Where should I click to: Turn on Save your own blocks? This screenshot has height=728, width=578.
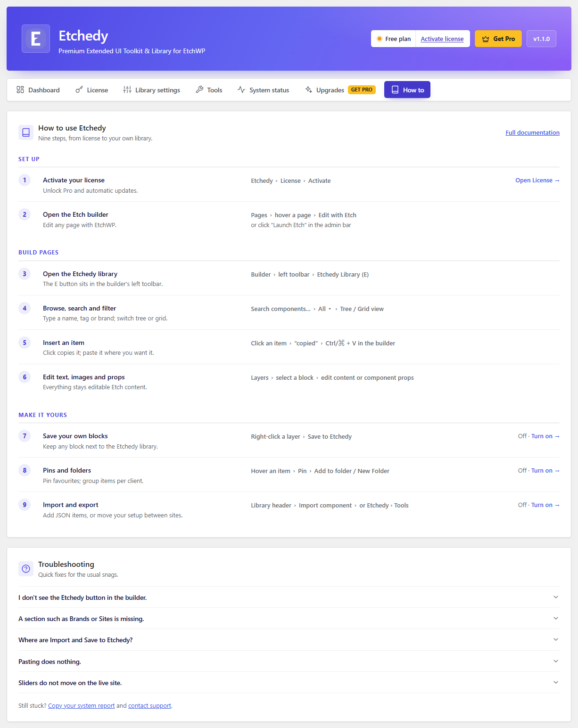pyautogui.click(x=545, y=436)
